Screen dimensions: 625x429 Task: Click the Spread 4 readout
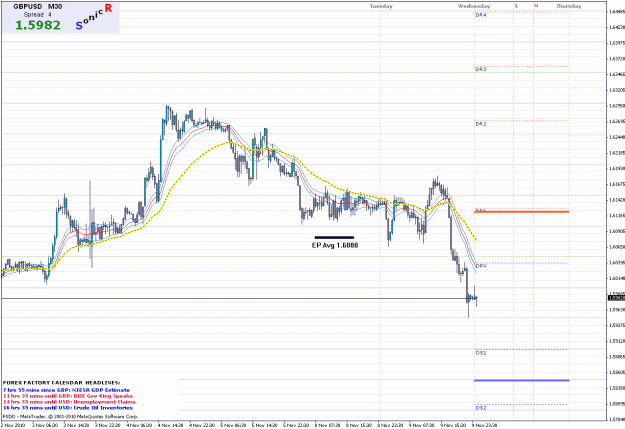pyautogui.click(x=37, y=15)
